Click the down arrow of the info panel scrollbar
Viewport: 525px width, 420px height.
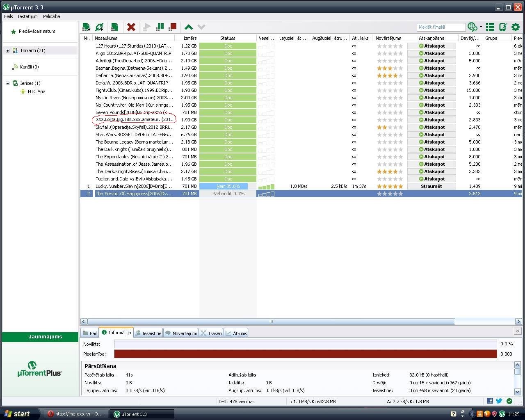tap(518, 391)
